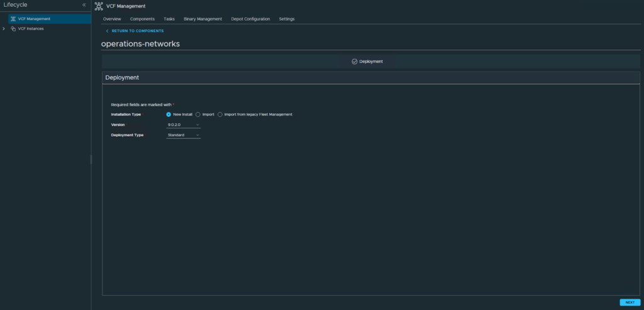Switch to the Components tab
Image resolution: width=644 pixels, height=310 pixels.
pyautogui.click(x=142, y=19)
